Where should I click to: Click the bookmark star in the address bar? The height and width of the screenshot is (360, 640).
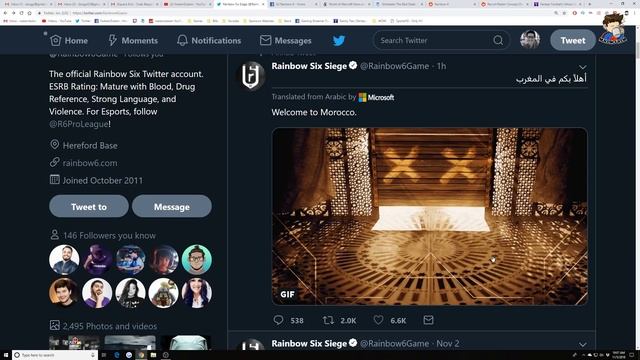pos(564,13)
